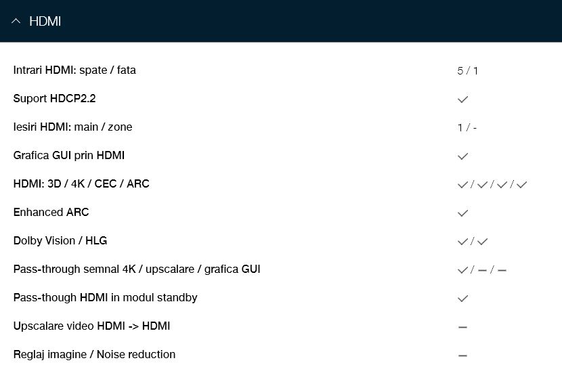Screen dimensions: 562x392
Task: Click first checkmark in Dolby Vision row
Action: [x=462, y=242]
